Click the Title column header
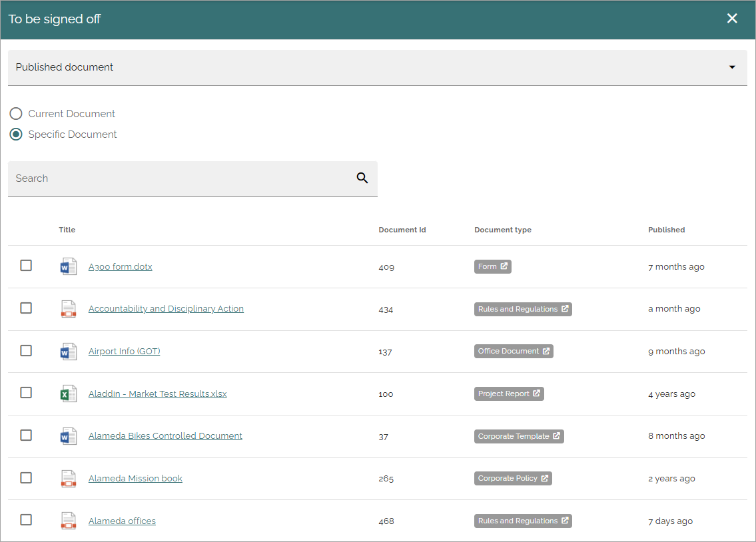The width and height of the screenshot is (756, 542). click(x=67, y=230)
